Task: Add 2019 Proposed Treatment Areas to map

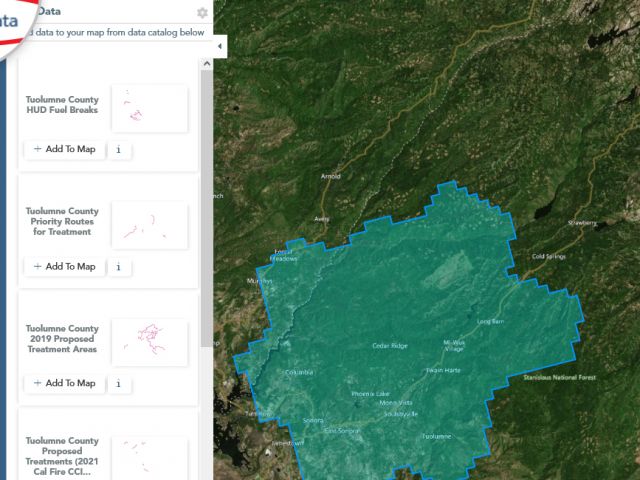Action: coord(64,383)
